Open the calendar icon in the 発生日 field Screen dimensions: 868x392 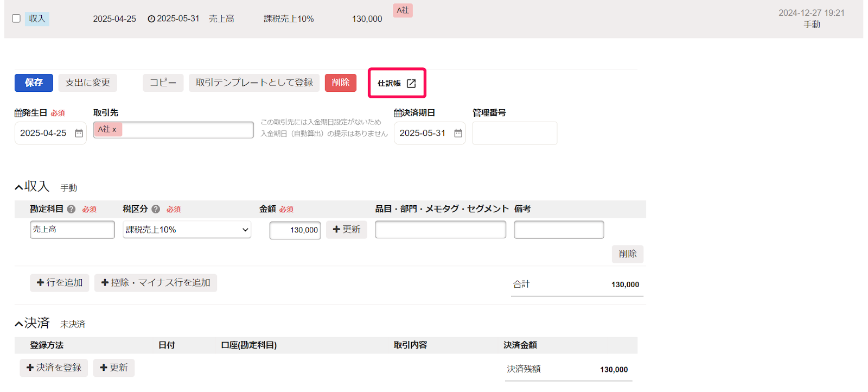(79, 133)
